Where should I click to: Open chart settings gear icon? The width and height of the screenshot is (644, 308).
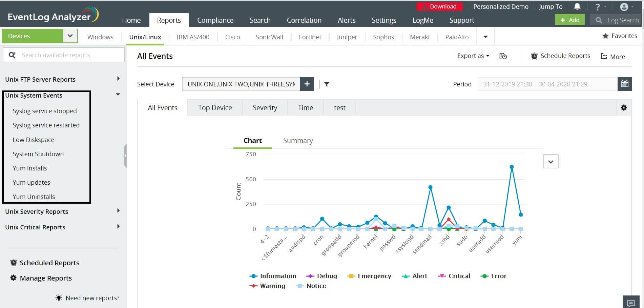click(x=624, y=108)
